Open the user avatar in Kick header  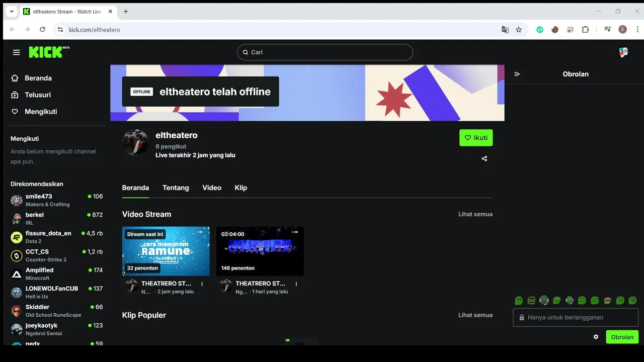point(623,52)
